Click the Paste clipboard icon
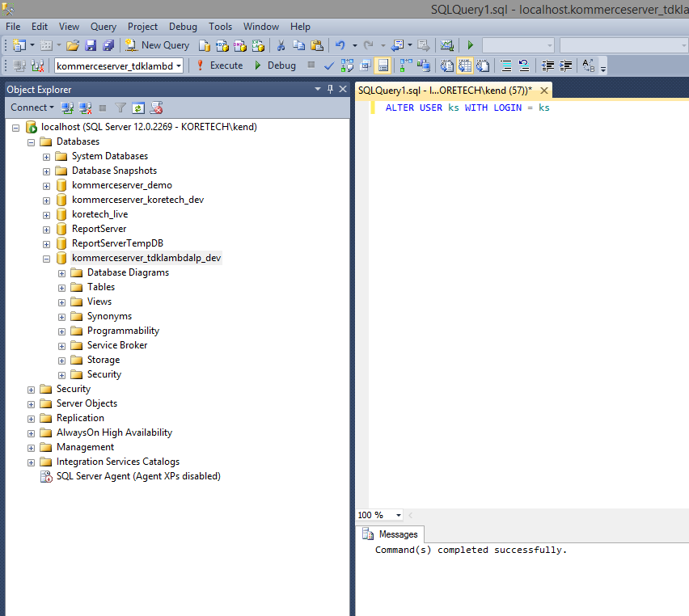 [x=317, y=45]
